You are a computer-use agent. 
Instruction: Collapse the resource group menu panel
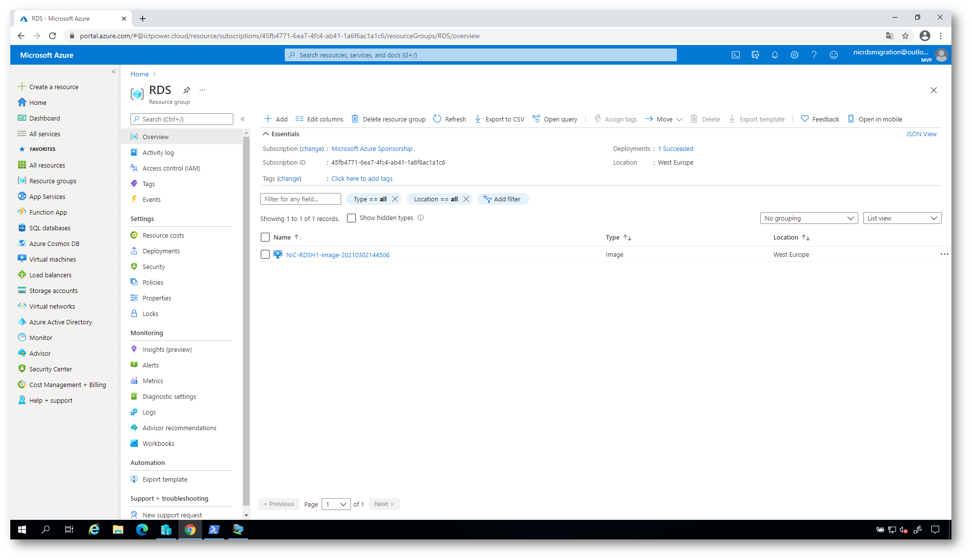pos(243,119)
